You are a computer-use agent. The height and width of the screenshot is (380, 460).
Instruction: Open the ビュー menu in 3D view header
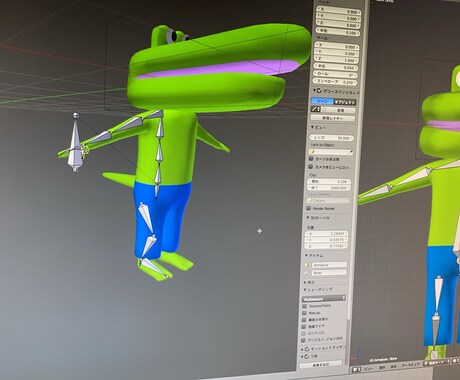coord(368,369)
